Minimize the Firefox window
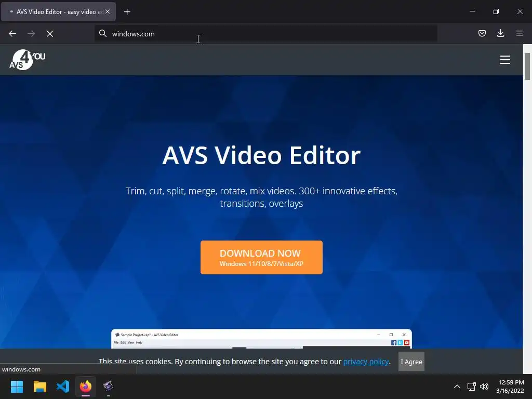The height and width of the screenshot is (399, 532). point(472,11)
